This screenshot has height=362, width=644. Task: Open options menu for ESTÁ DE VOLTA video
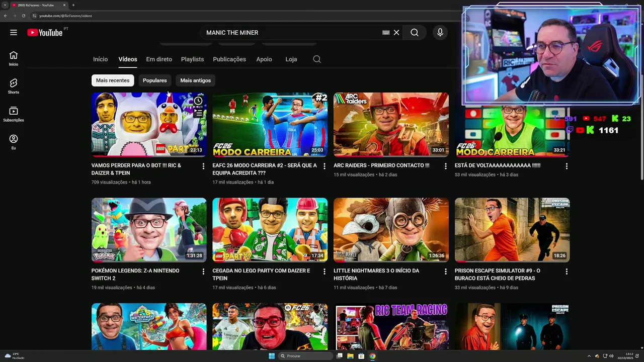click(567, 166)
